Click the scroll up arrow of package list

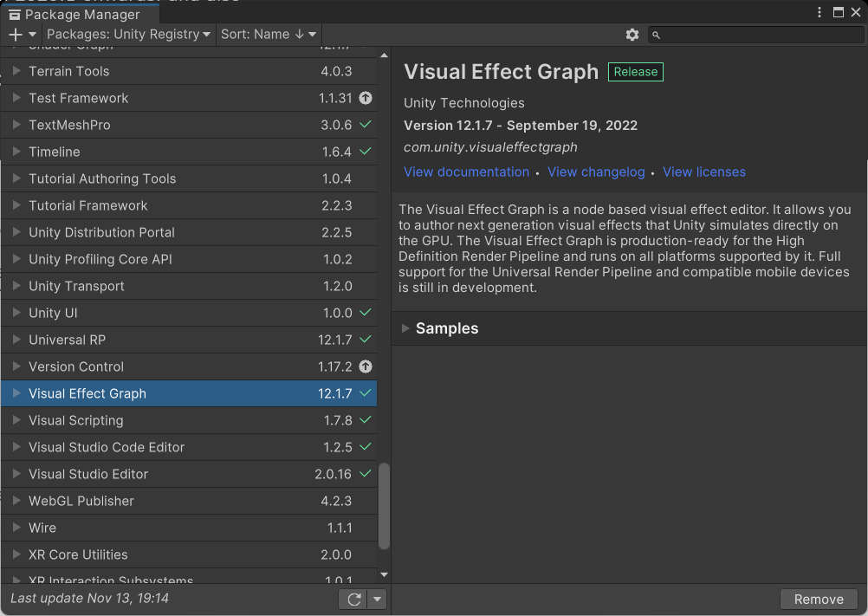pyautogui.click(x=384, y=55)
